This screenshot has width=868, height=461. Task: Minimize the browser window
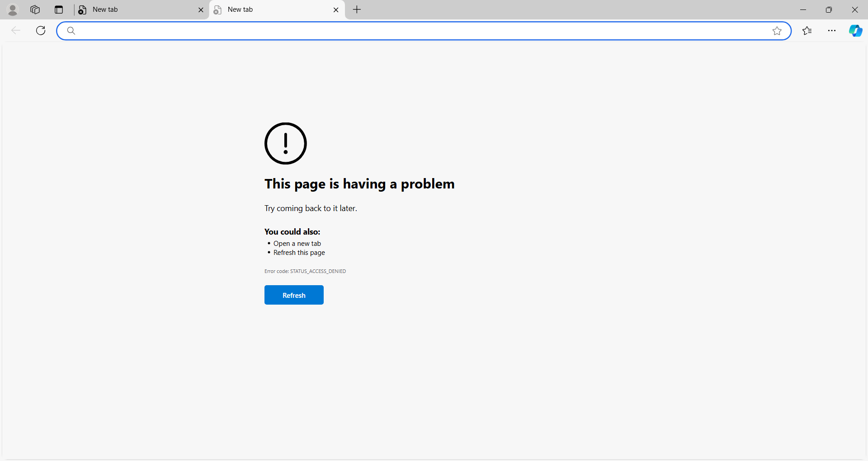pos(803,9)
